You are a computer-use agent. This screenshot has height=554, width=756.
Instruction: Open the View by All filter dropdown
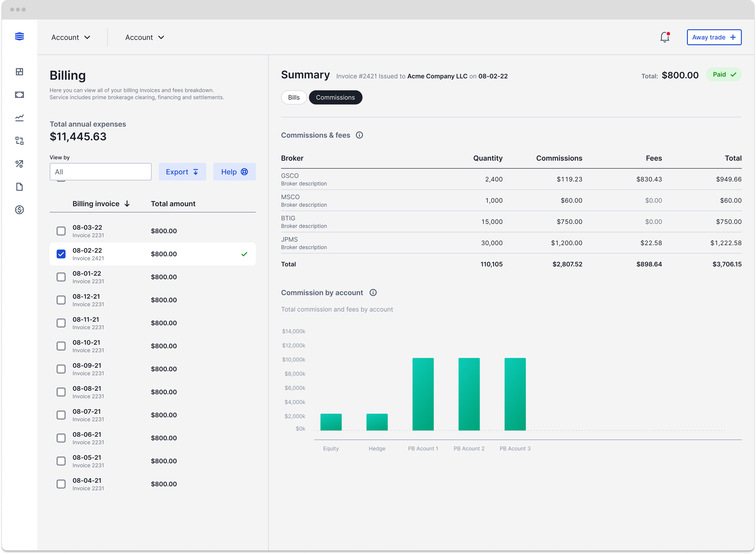[x=100, y=172]
